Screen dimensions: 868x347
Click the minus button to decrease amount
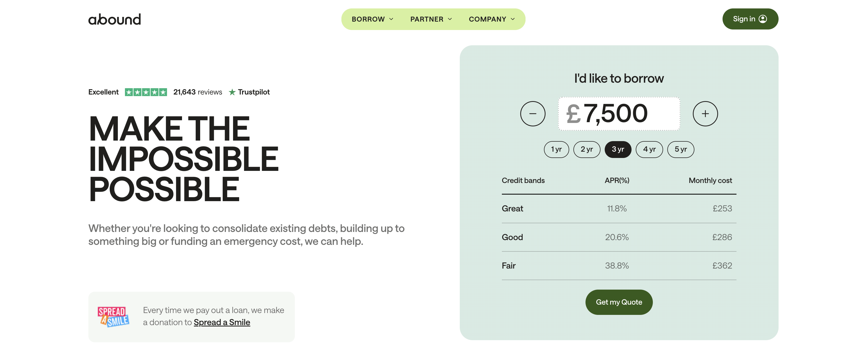point(532,114)
